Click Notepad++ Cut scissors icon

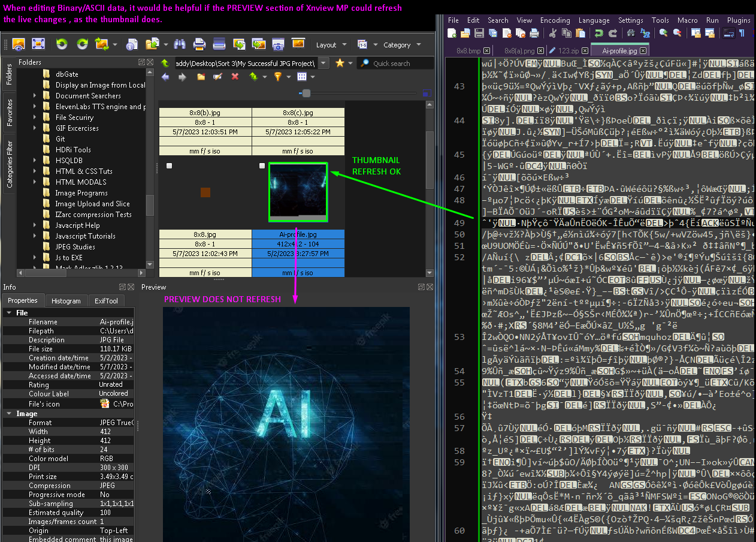pos(552,34)
